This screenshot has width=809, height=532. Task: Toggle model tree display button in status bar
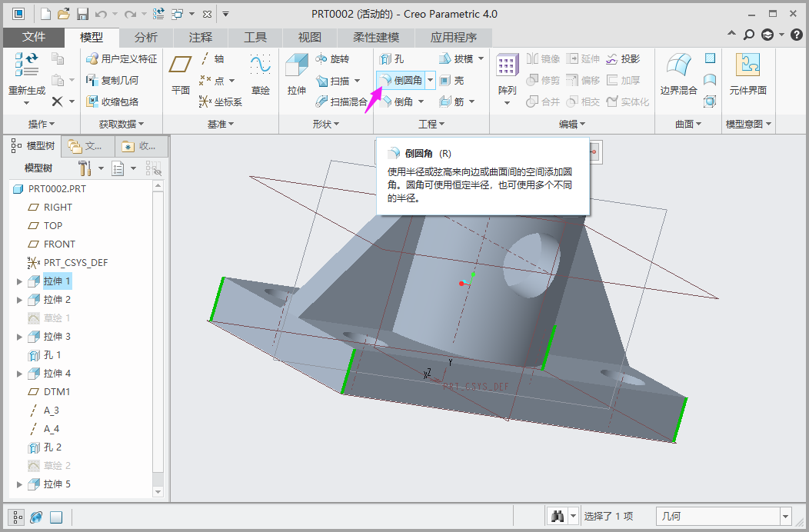[17, 517]
